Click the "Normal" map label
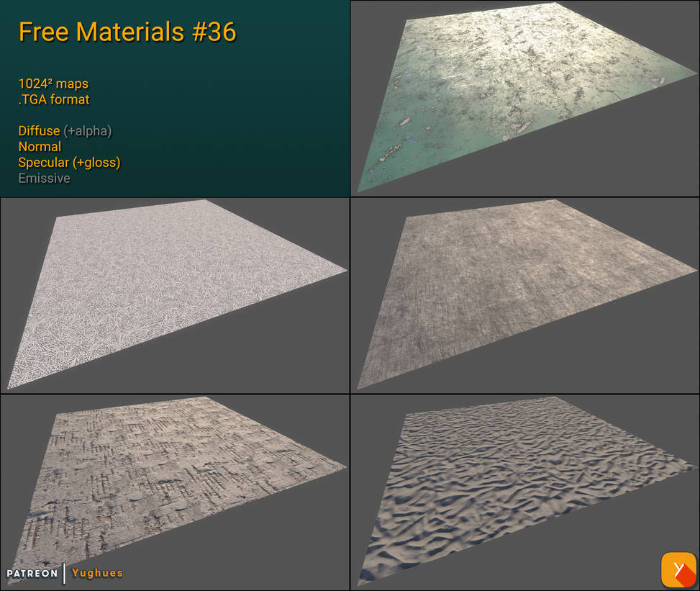 click(x=40, y=147)
